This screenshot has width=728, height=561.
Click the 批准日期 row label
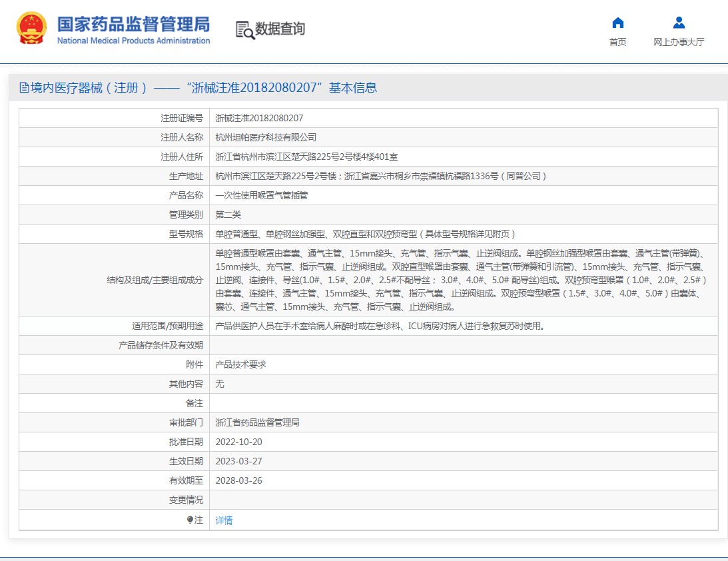(x=186, y=442)
